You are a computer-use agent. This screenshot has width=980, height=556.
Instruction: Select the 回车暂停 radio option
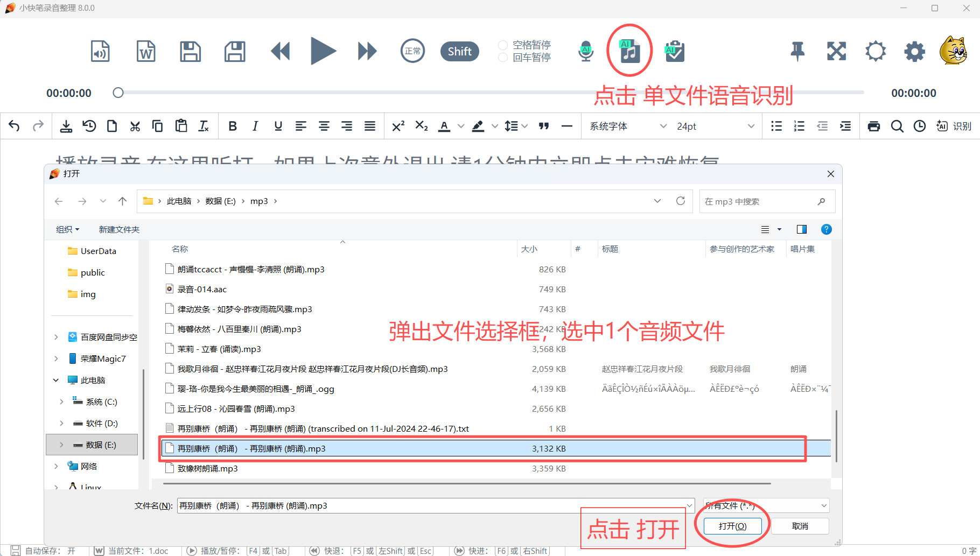503,58
